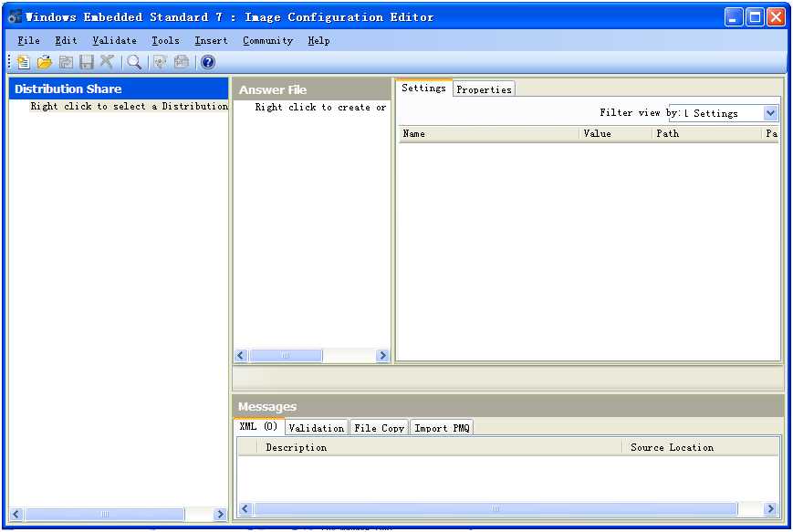793x532 pixels.
Task: Maximize the Image Configuration Editor window
Action: coord(755,17)
